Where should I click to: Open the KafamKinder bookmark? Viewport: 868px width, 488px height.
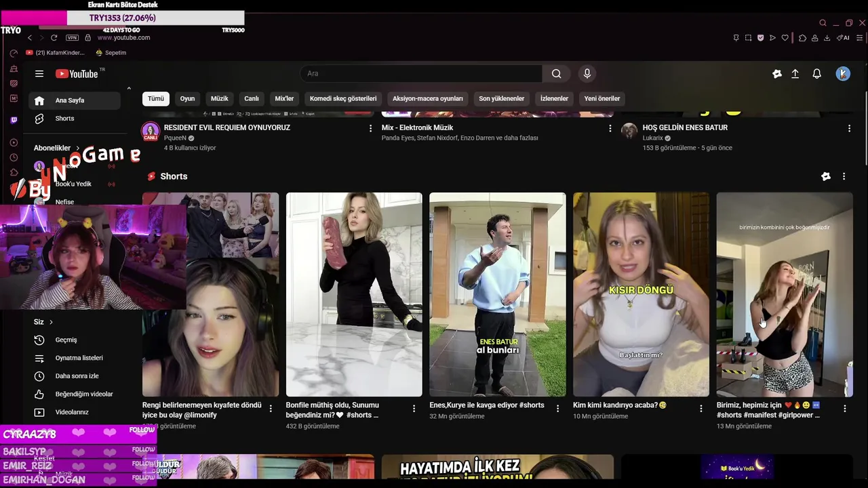(56, 53)
